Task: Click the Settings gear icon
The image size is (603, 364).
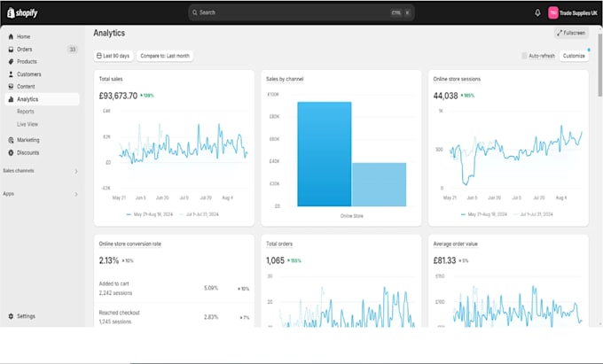Action: click(x=11, y=316)
